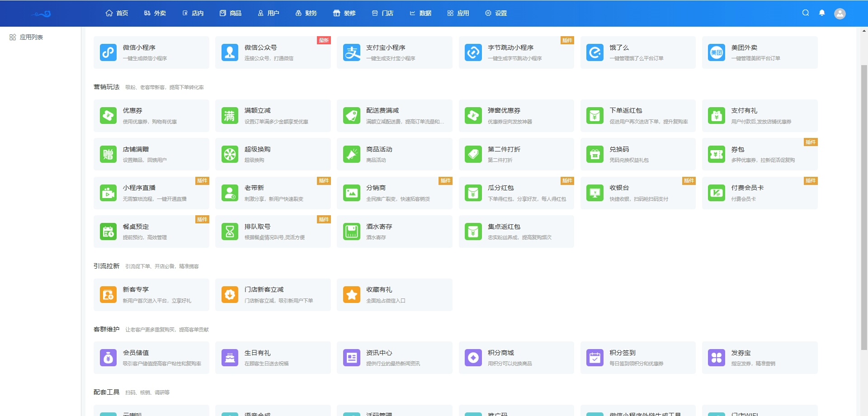Select the 商品活动 icon
This screenshot has height=416, width=868.
point(352,154)
